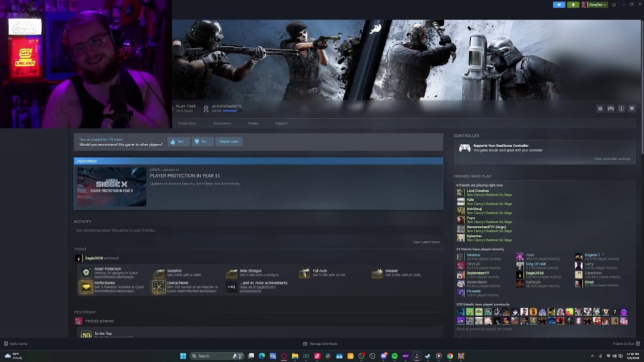This screenshot has width=644, height=362.
Task: View all of Eagle2018's achievements link
Action: (258, 289)
